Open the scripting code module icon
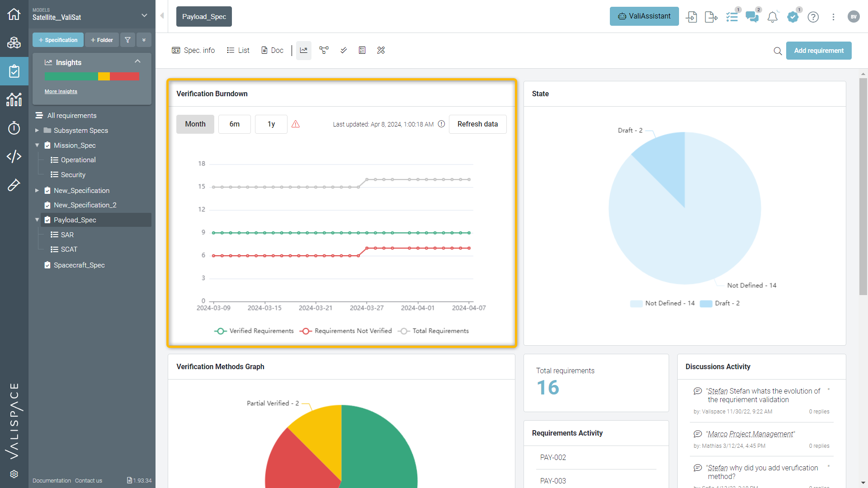 point(14,156)
